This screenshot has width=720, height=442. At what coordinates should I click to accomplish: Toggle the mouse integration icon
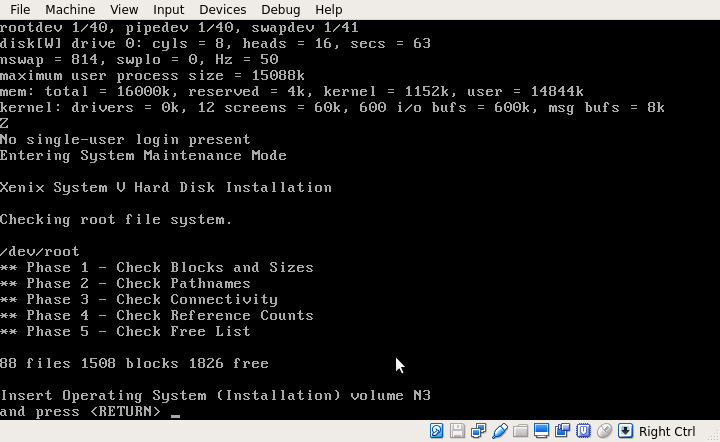604,431
